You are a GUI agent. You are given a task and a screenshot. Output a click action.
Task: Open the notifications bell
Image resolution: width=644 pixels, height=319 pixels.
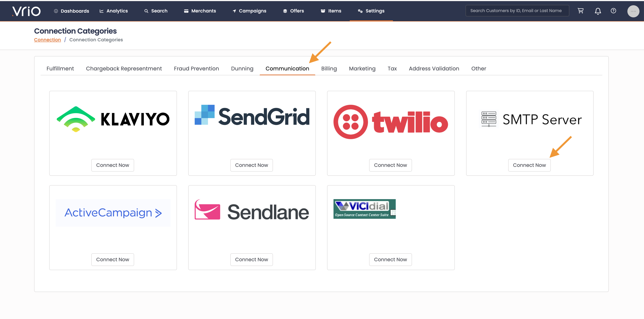[598, 11]
